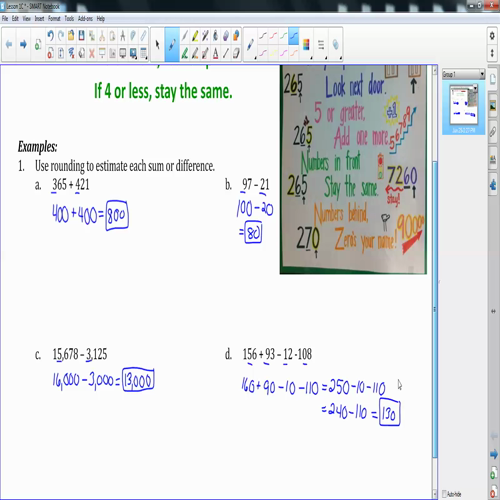The image size is (500, 500).
Task: Expand the Group 1 dropdown
Action: 482,74
